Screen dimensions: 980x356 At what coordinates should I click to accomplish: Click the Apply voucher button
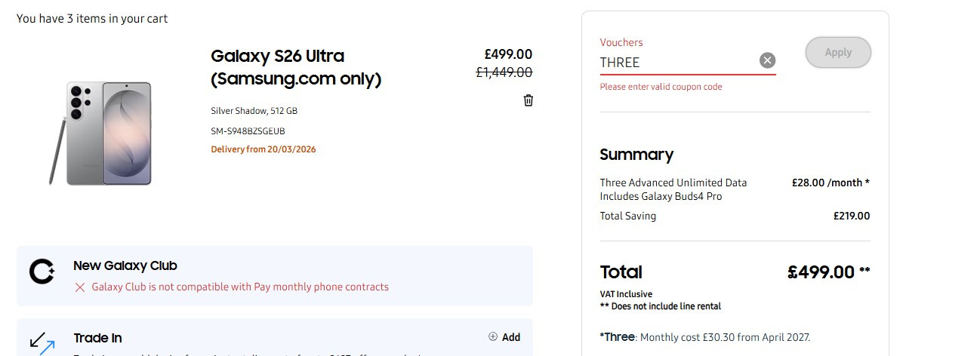point(838,53)
